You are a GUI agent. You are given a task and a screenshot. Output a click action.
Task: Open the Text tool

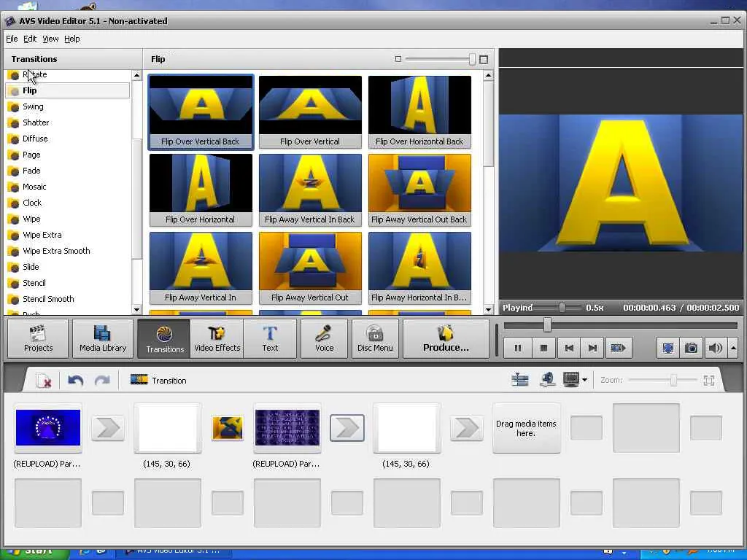270,338
